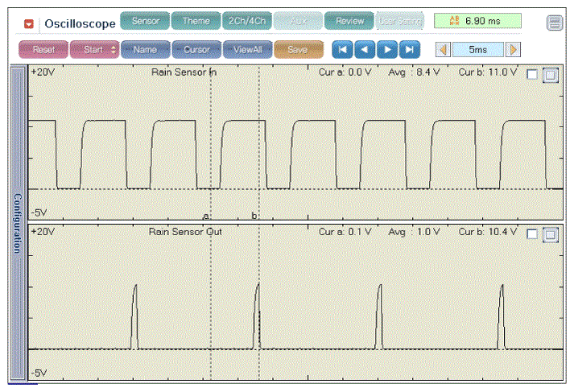574x392 pixels.
Task: Open the panel menu icon at top right
Action: pos(554,23)
